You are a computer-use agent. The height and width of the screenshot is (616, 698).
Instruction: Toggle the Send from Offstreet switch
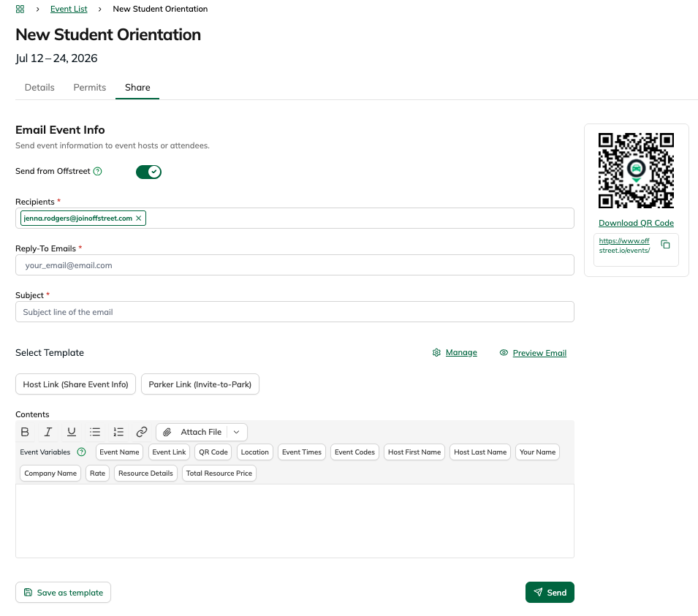click(148, 172)
